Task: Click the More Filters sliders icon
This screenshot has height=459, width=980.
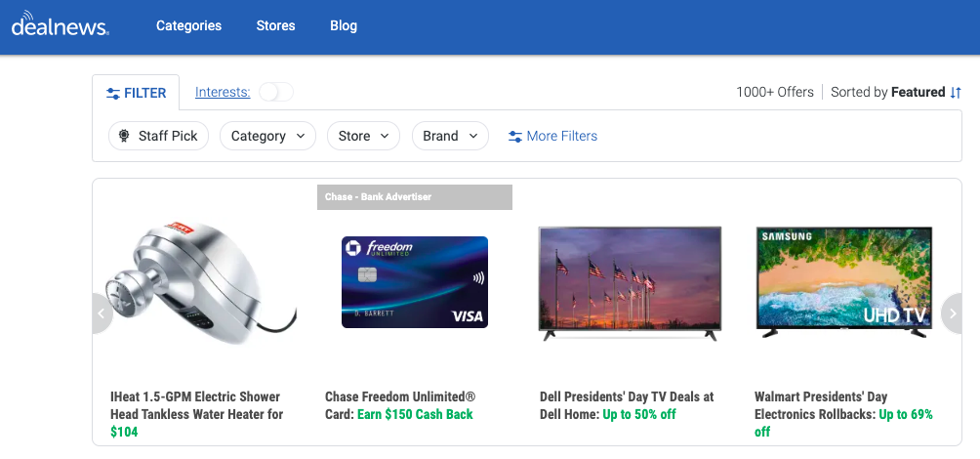Action: [x=515, y=137]
